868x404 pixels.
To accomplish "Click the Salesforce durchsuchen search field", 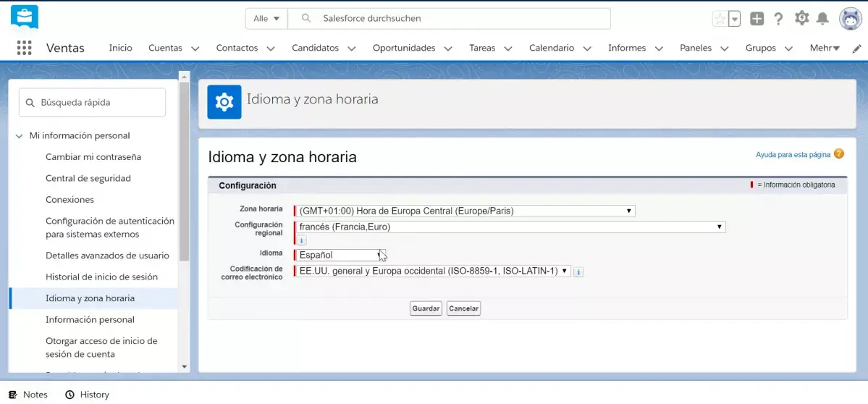I will click(x=449, y=18).
